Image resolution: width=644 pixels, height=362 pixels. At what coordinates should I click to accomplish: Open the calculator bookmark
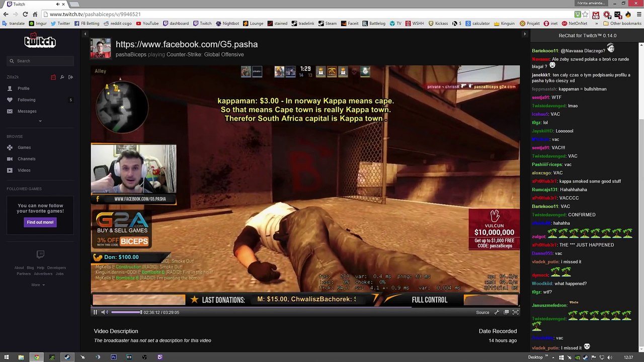click(477, 24)
